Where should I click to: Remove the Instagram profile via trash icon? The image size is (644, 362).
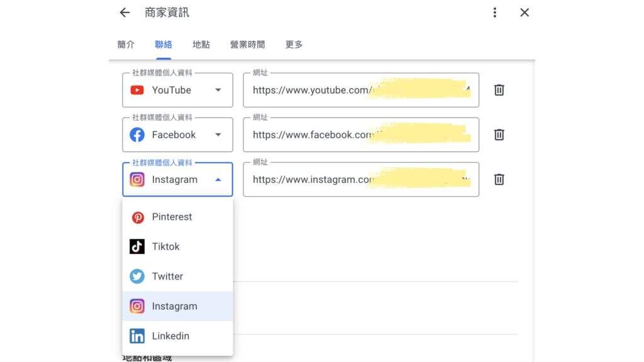point(499,180)
